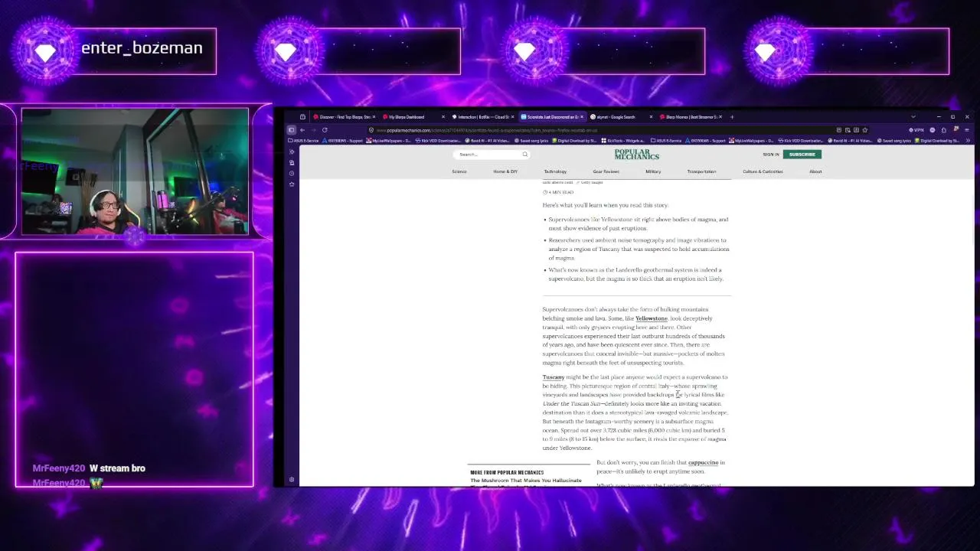Click the site info icon in the address bar
Viewport: 980px width, 551px height.
pos(371,130)
